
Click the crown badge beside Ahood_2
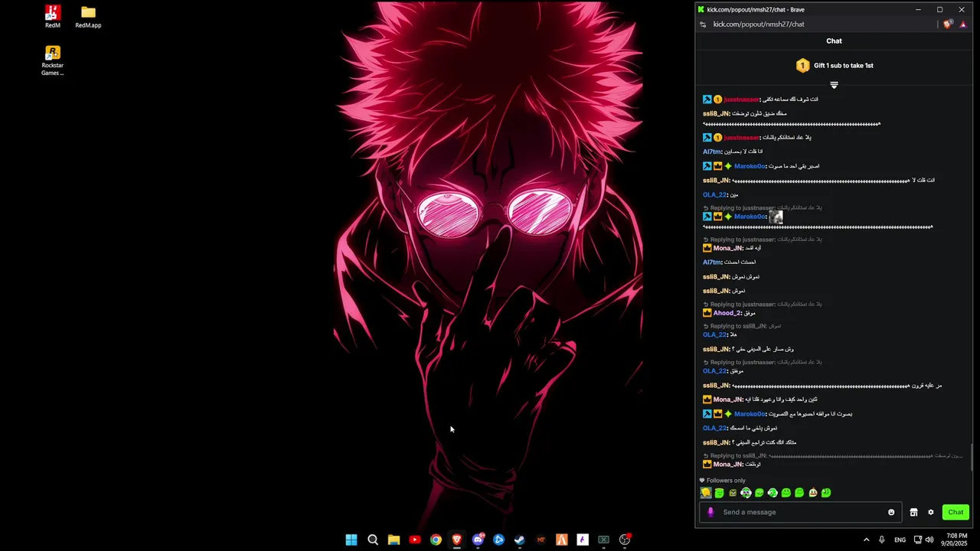707,313
